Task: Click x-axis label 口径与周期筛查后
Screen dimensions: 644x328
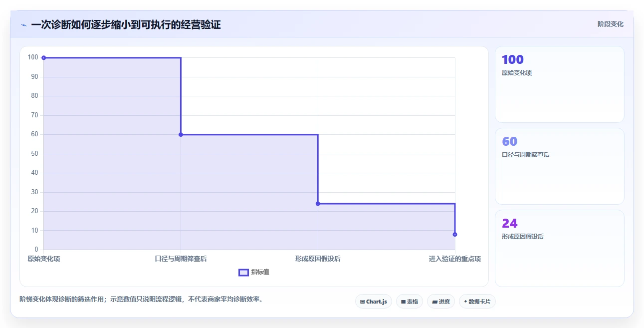Action: [x=181, y=259]
